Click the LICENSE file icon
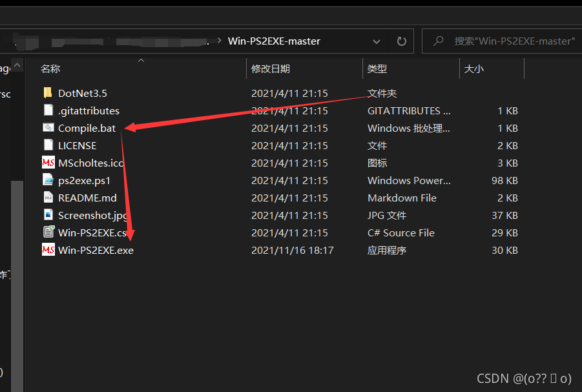 (48, 145)
